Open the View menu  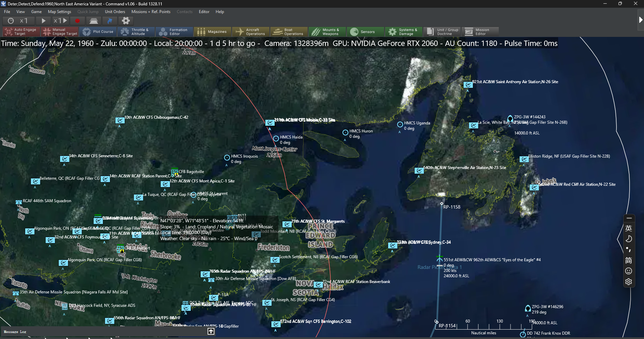(21, 12)
